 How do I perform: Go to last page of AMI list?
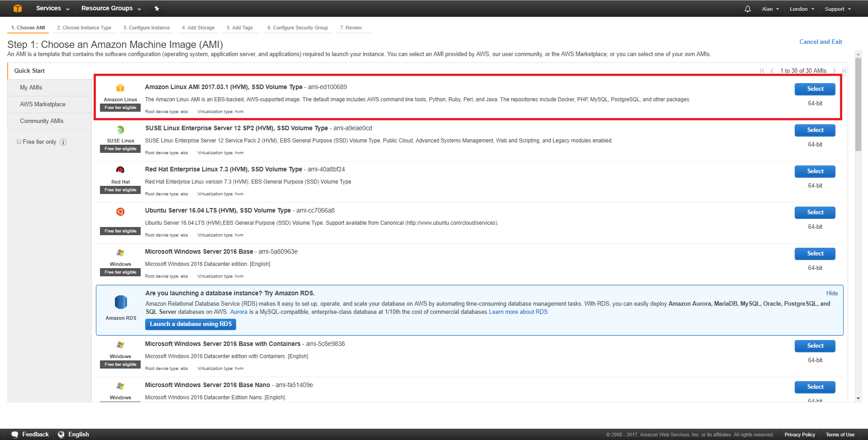click(x=844, y=71)
